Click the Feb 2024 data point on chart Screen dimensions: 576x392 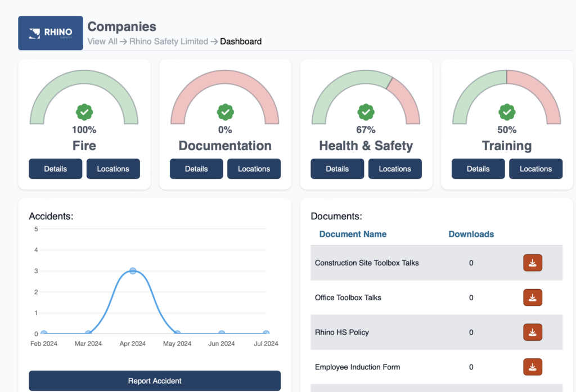pos(44,333)
